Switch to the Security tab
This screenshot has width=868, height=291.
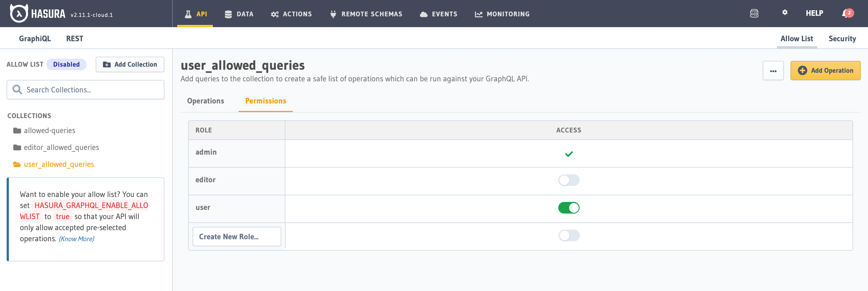point(842,38)
